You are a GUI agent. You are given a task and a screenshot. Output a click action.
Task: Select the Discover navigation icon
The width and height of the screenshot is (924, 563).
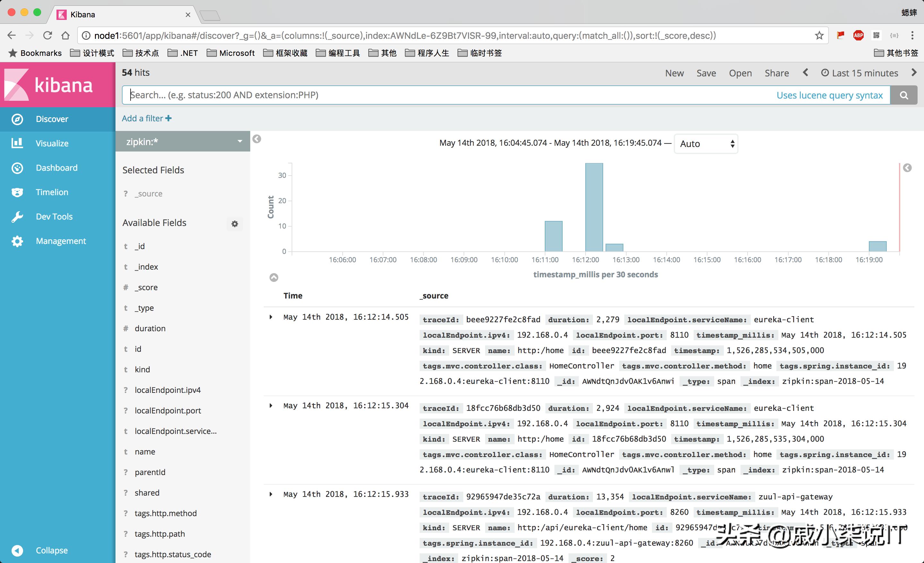click(17, 119)
